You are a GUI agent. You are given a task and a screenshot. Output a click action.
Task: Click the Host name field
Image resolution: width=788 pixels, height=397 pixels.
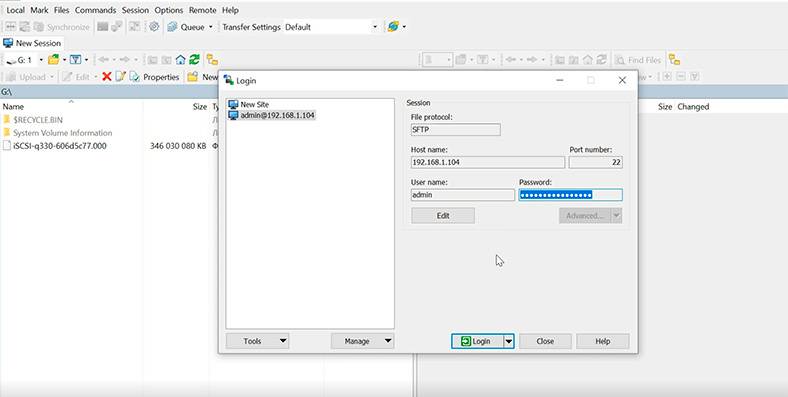[487, 162]
